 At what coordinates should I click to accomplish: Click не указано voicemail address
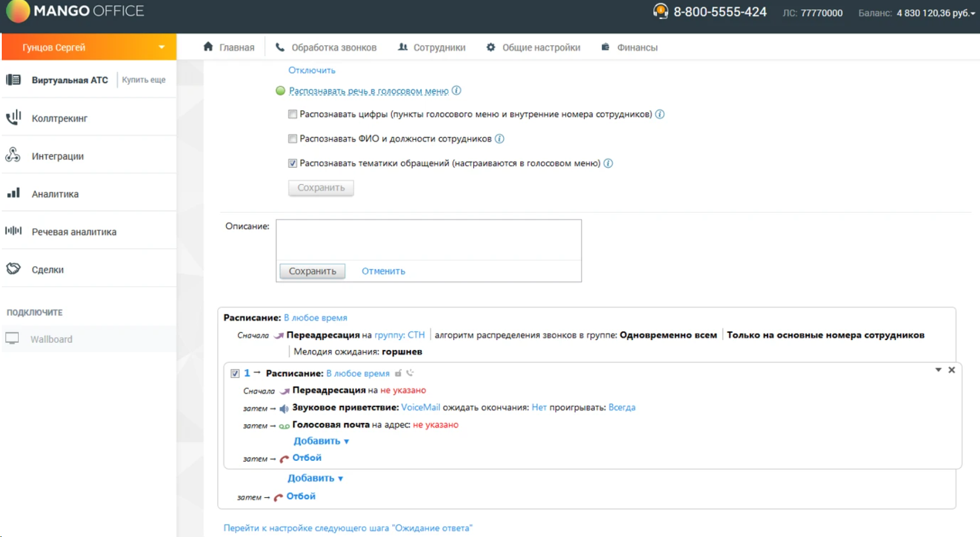[435, 424]
